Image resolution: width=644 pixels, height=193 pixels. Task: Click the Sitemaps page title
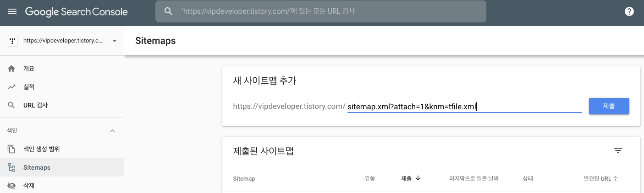click(155, 41)
